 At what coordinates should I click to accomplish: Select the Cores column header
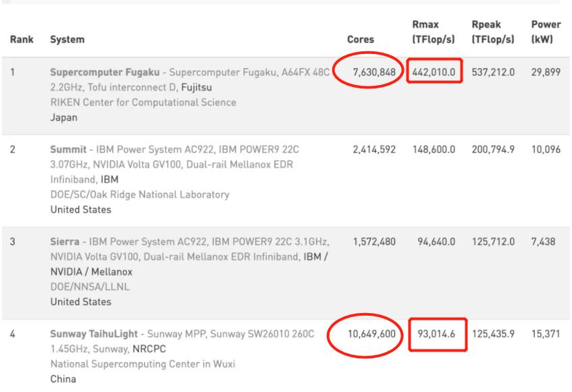click(x=360, y=40)
